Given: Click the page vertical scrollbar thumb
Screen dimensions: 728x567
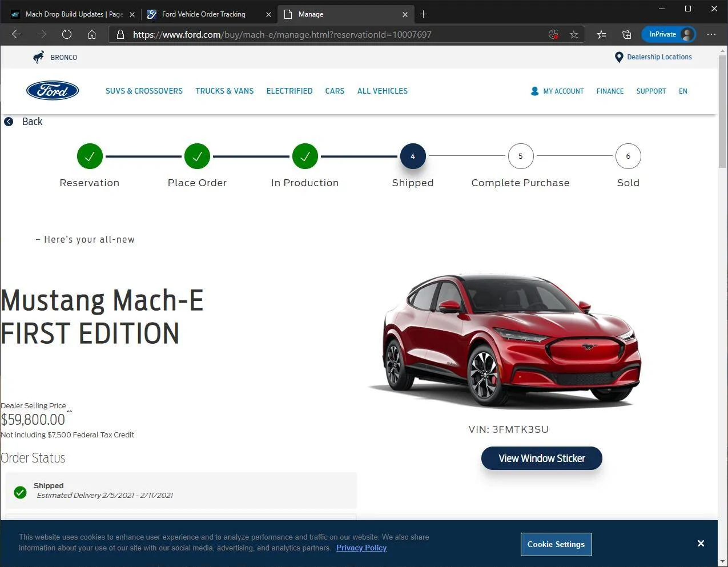Looking at the screenshot, I should click(722, 111).
